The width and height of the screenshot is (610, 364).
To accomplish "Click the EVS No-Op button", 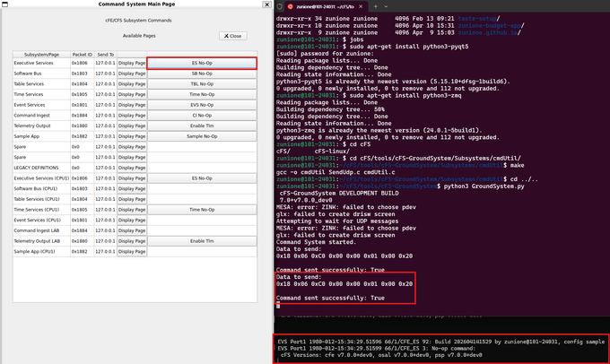I will (201, 105).
